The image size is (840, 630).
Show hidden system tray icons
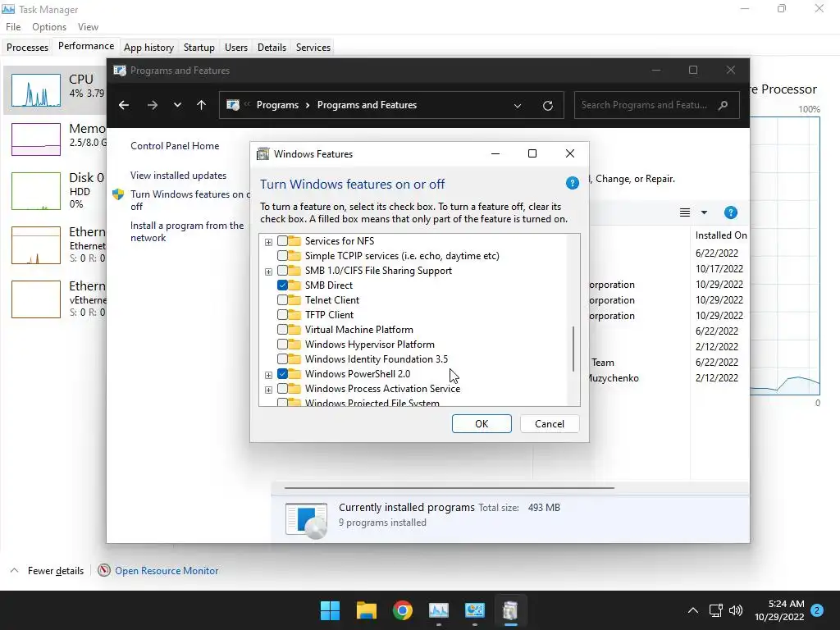(x=692, y=610)
